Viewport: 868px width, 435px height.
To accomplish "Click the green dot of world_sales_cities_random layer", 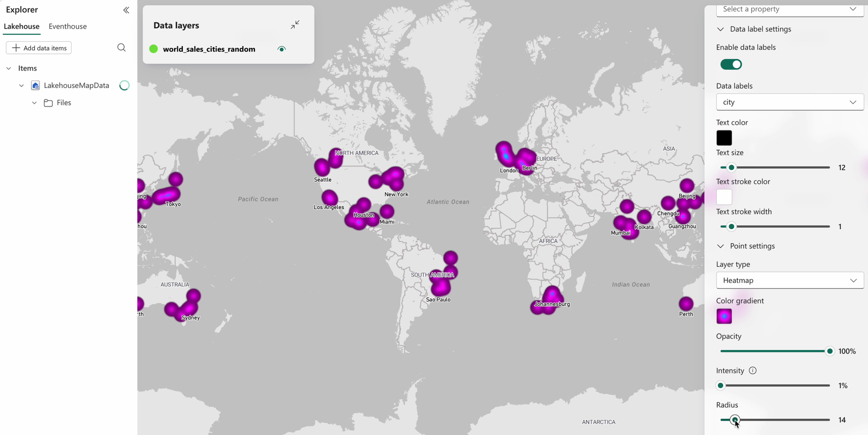I will [x=154, y=49].
